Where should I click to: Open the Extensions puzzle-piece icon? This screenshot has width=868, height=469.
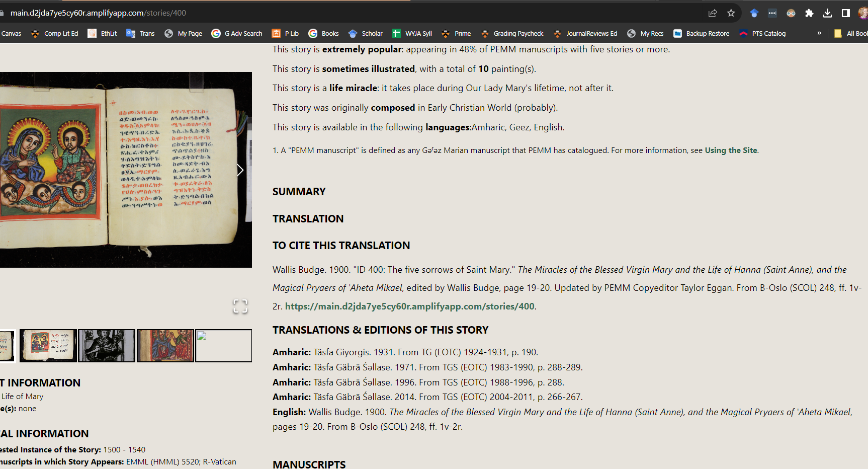809,13
